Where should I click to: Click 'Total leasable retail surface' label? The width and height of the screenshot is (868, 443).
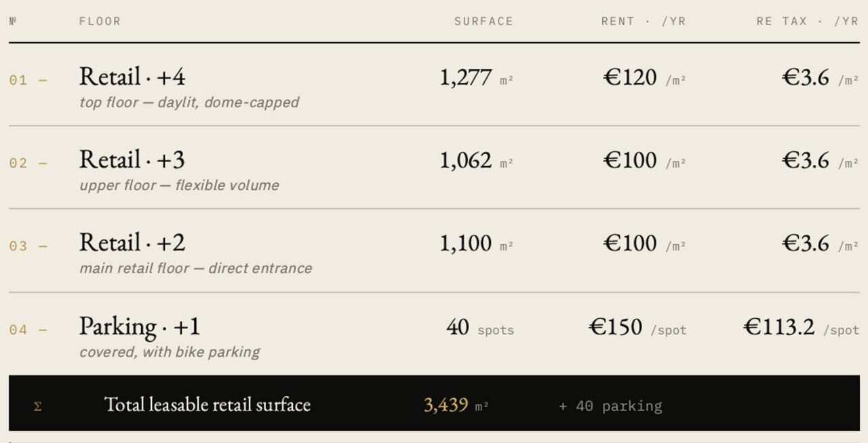click(x=208, y=405)
